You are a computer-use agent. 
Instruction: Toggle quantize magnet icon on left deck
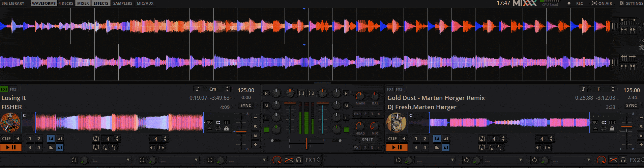click(x=218, y=122)
